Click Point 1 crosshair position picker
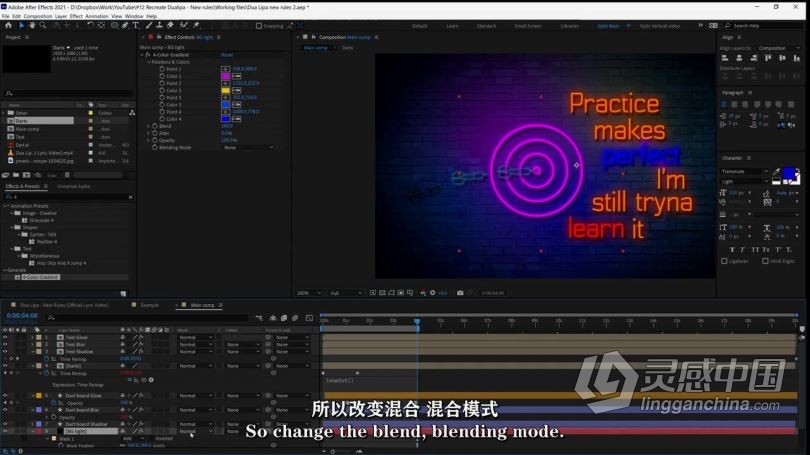Image resolution: width=810 pixels, height=455 pixels. 226,69
